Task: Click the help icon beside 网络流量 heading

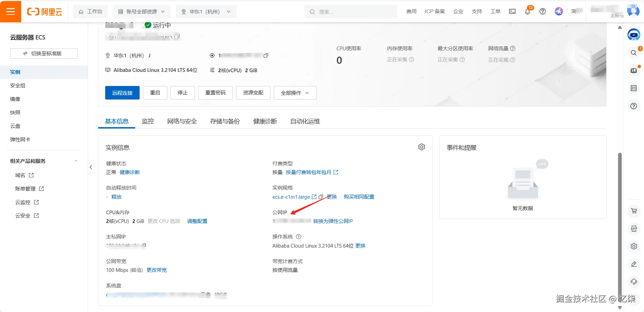Action: click(513, 49)
